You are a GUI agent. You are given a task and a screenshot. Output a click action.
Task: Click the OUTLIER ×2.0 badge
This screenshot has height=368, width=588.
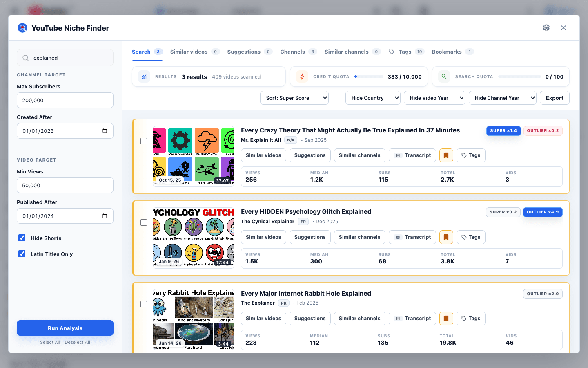(543, 294)
